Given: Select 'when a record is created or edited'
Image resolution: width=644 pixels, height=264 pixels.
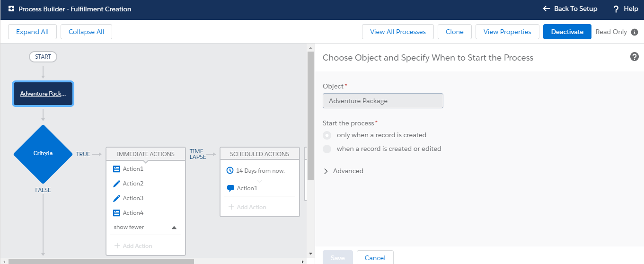Looking at the screenshot, I should (x=327, y=149).
